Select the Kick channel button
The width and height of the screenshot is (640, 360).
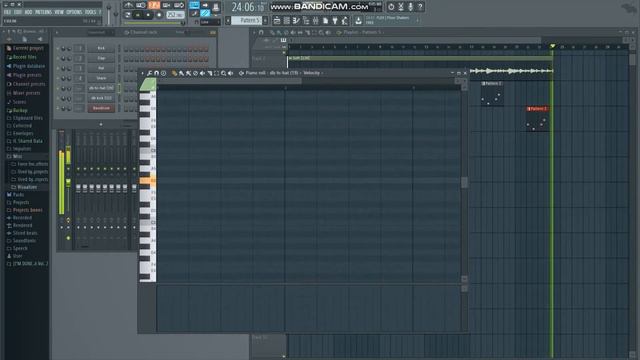click(101, 48)
